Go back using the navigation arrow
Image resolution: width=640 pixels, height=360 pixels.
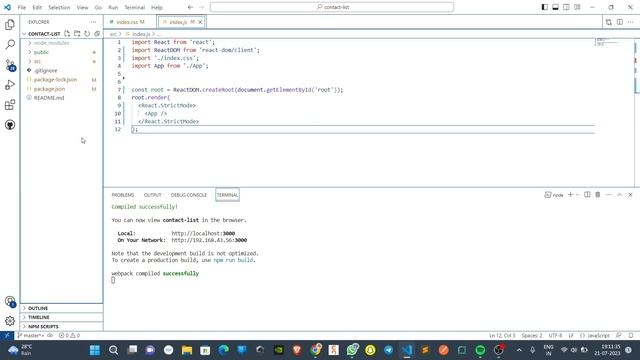tap(190, 7)
